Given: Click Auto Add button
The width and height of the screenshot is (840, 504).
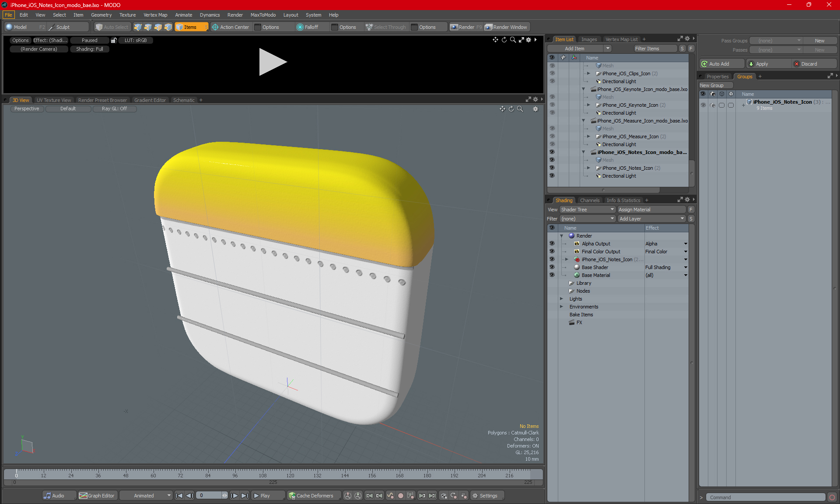Looking at the screenshot, I should click(722, 64).
